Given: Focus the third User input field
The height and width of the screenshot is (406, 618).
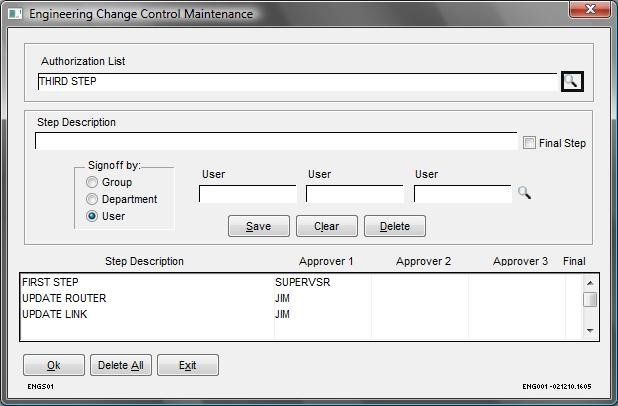Looking at the screenshot, I should (462, 194).
